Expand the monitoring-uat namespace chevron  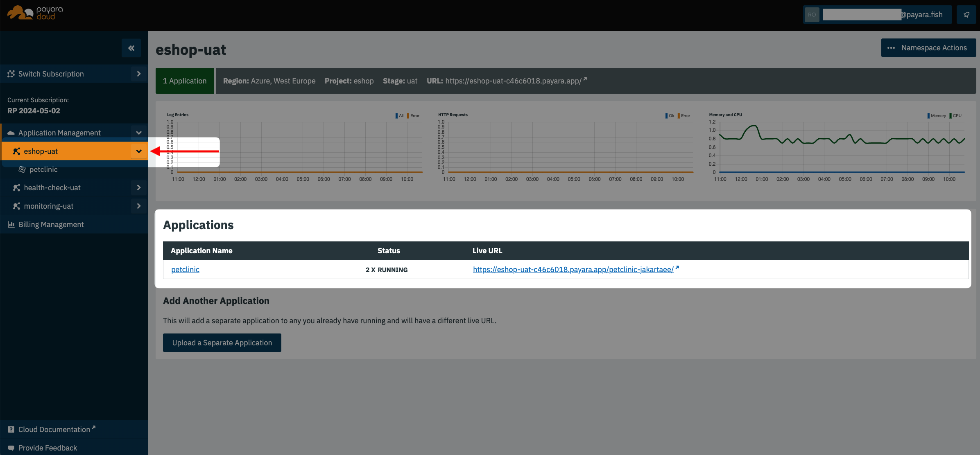[x=139, y=206]
